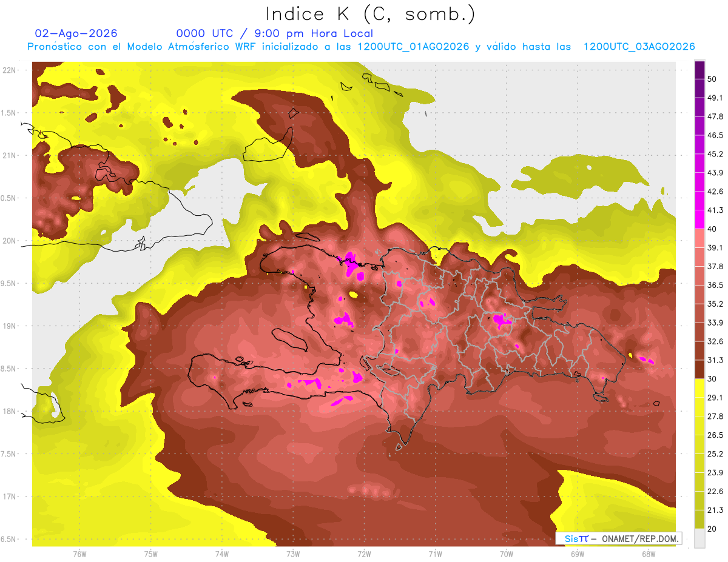Pick the bright yellow swatch between 29.1 and 30
The image size is (728, 562).
700,388
